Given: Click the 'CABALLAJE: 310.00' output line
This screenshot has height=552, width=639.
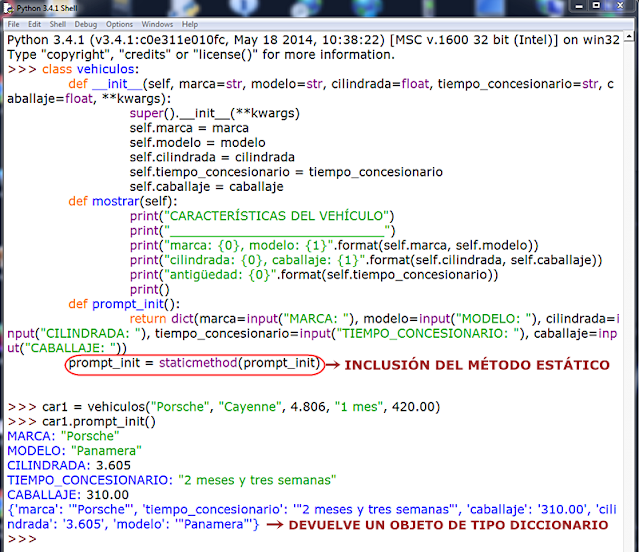Looking at the screenshot, I should click(x=68, y=495).
